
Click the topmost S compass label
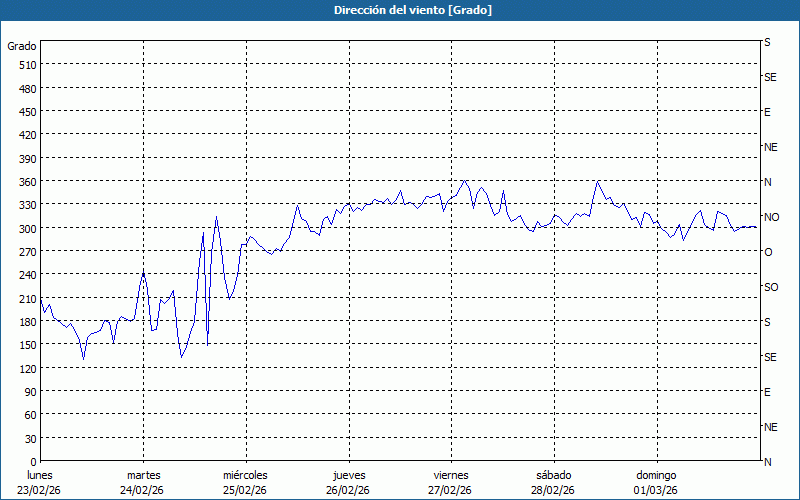pos(767,43)
